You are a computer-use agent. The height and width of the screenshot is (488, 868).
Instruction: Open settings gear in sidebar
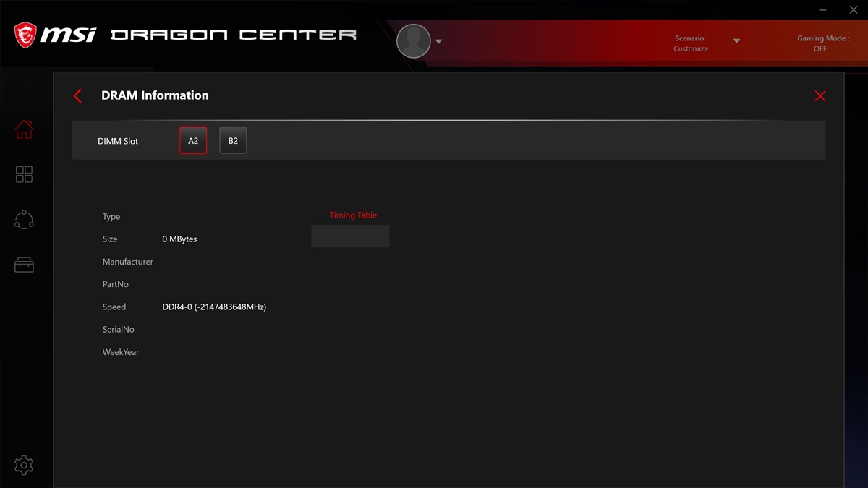tap(24, 465)
